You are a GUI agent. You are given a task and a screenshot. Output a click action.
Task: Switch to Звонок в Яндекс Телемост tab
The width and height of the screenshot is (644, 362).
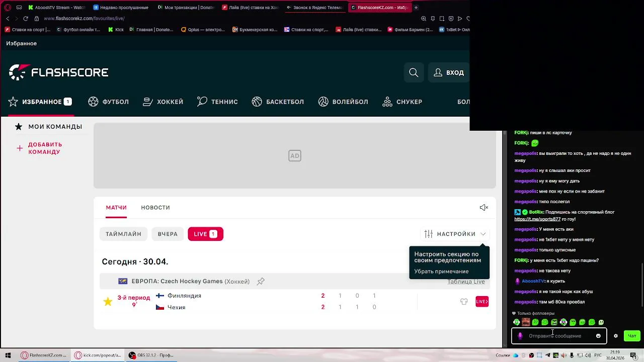pos(314,8)
